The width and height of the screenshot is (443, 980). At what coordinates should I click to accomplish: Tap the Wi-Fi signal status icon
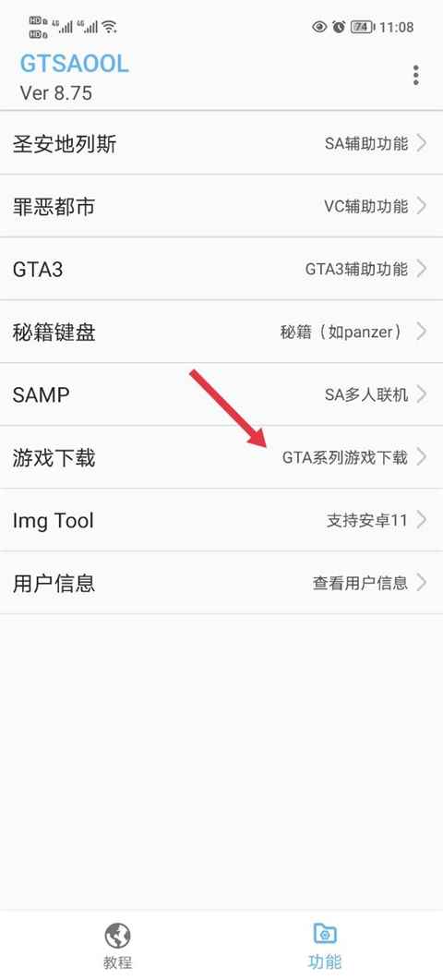click(x=109, y=27)
